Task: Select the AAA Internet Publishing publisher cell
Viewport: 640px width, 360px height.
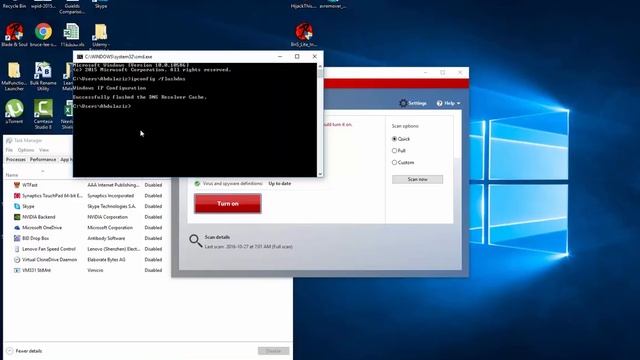Action: [113, 185]
